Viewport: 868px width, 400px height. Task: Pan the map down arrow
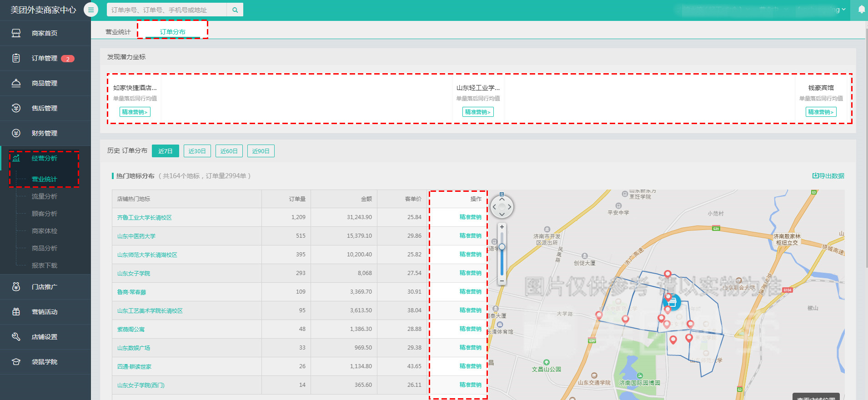502,214
